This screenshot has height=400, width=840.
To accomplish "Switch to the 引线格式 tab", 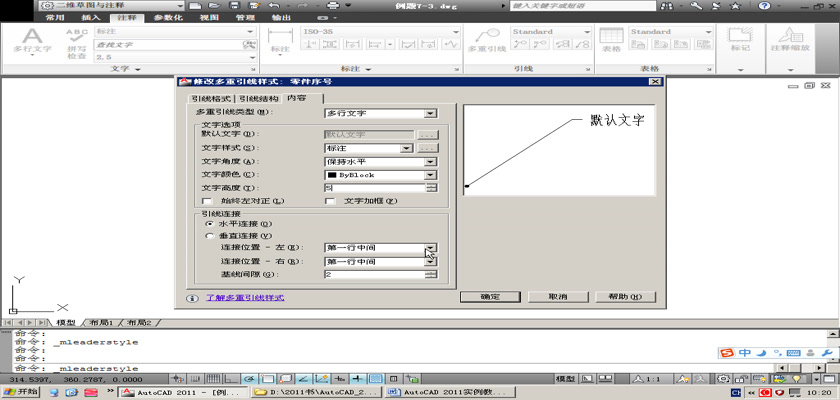I will (x=212, y=99).
